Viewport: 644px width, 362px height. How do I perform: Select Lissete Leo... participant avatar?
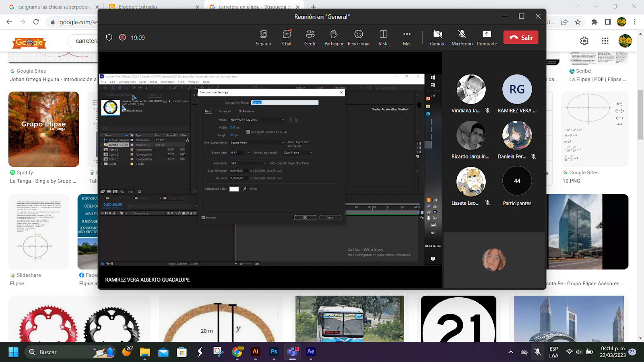(x=471, y=181)
